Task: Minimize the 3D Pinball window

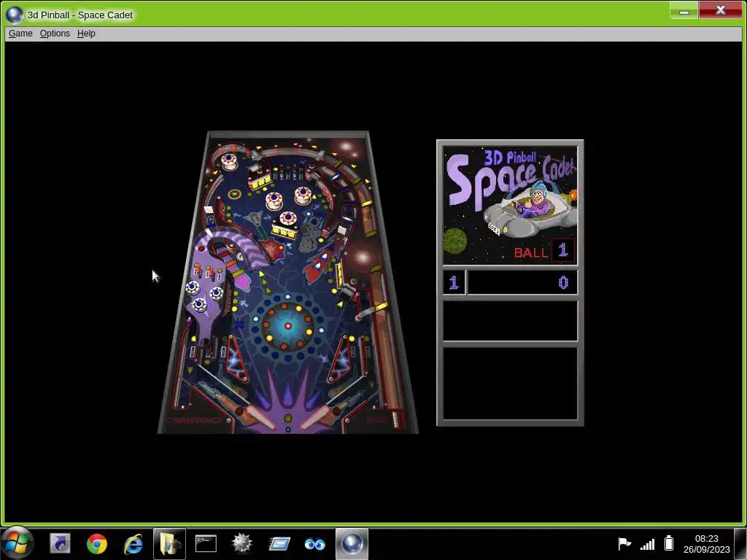Action: pyautogui.click(x=684, y=10)
